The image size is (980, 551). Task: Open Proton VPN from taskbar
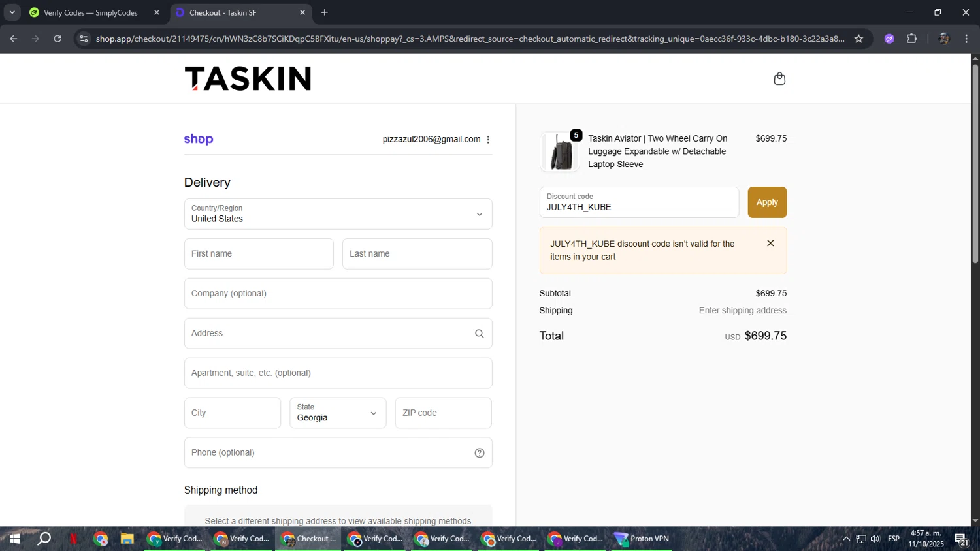[642, 539]
